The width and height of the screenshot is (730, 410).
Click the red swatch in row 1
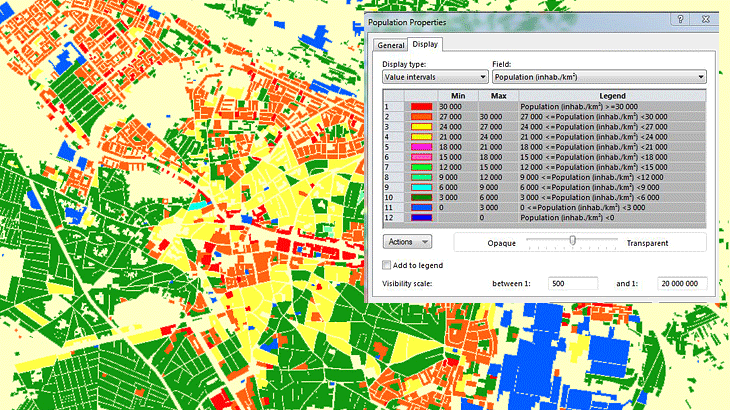(x=421, y=105)
